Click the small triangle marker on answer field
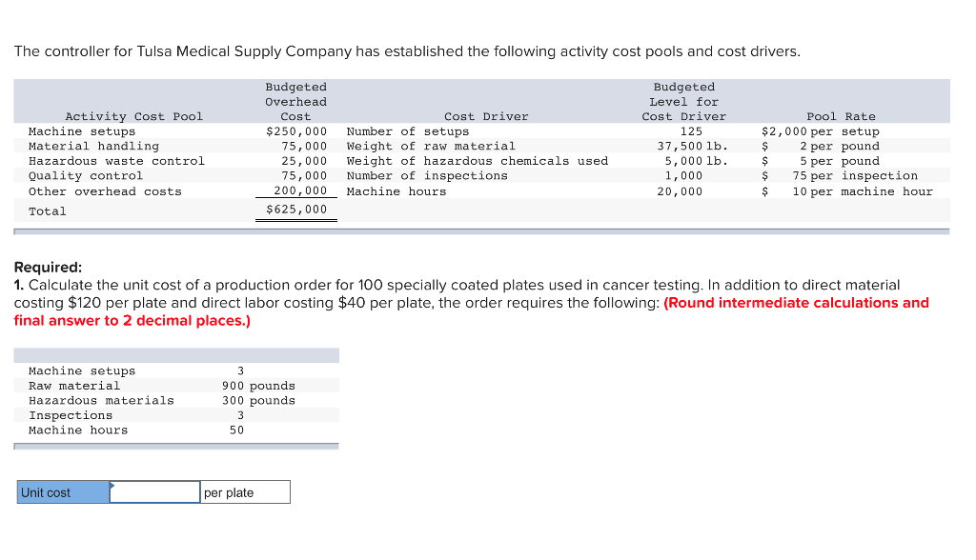The image size is (976, 560). point(112,485)
